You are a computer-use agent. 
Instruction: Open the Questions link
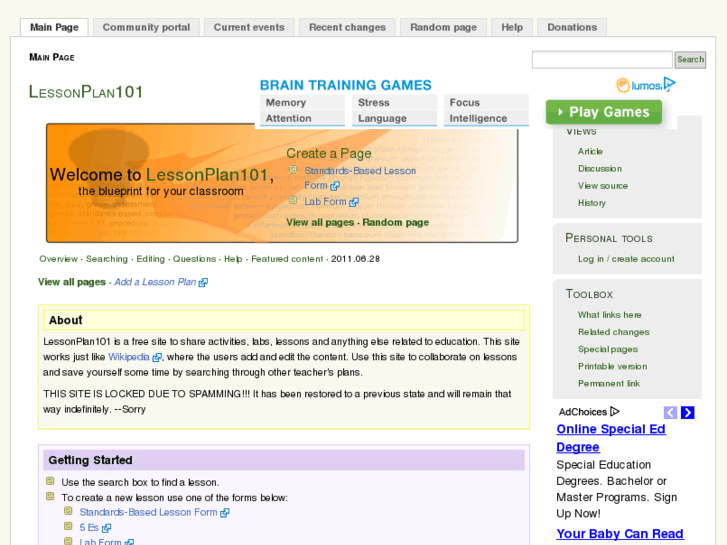(194, 259)
